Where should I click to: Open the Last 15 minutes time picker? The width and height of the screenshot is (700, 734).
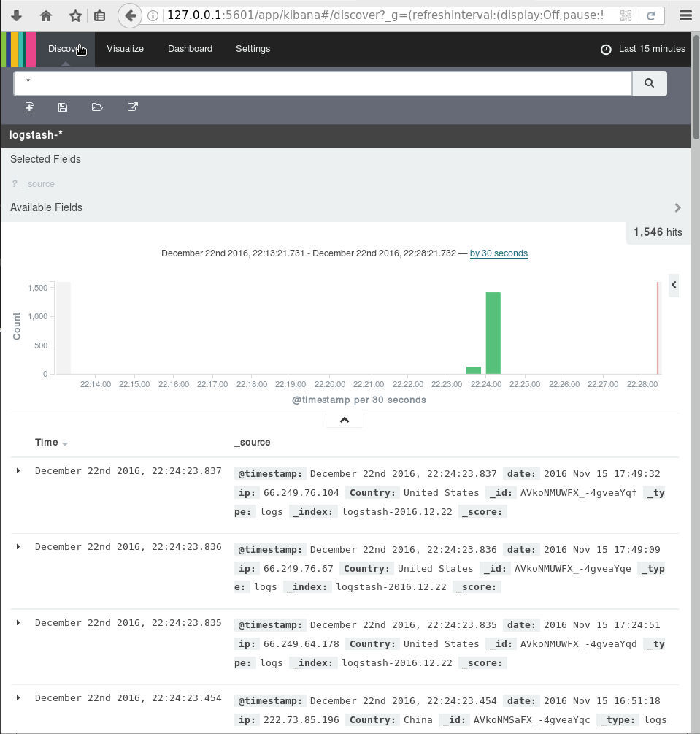[x=643, y=49]
